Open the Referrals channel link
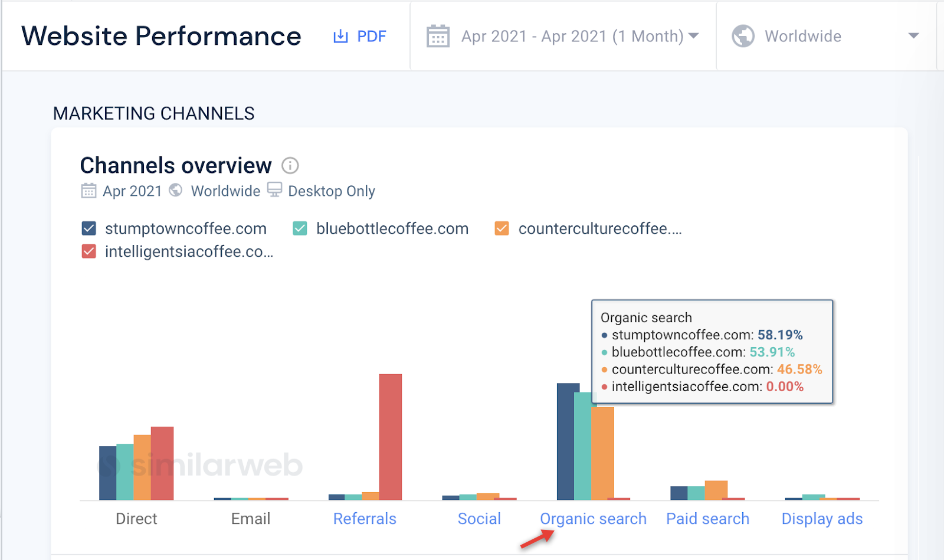The height and width of the screenshot is (560, 944). click(365, 519)
